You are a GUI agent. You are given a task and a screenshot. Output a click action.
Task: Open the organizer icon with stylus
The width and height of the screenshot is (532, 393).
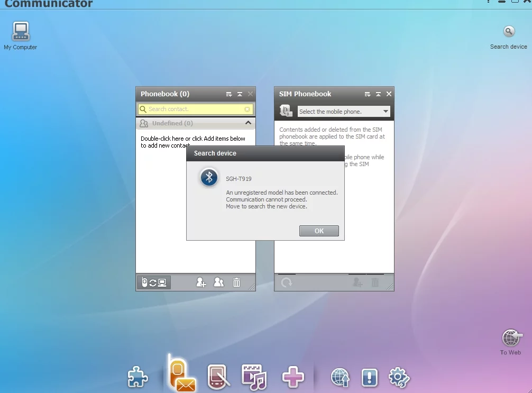coord(219,377)
